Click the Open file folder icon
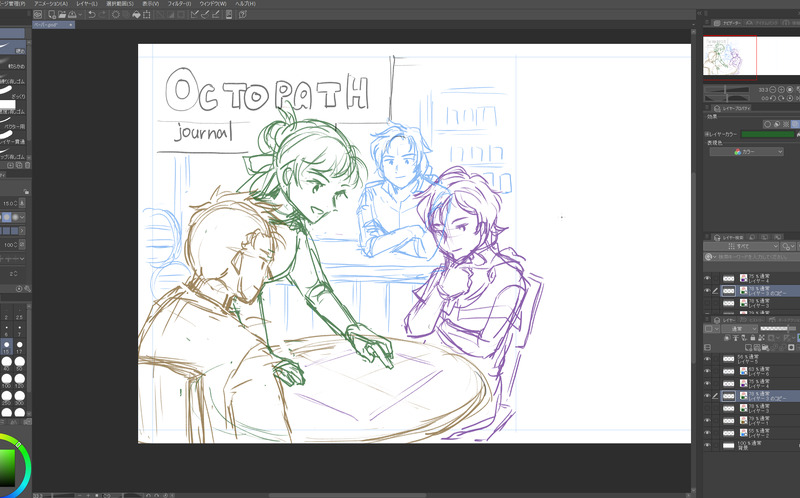The width and height of the screenshot is (800, 498). (62, 15)
